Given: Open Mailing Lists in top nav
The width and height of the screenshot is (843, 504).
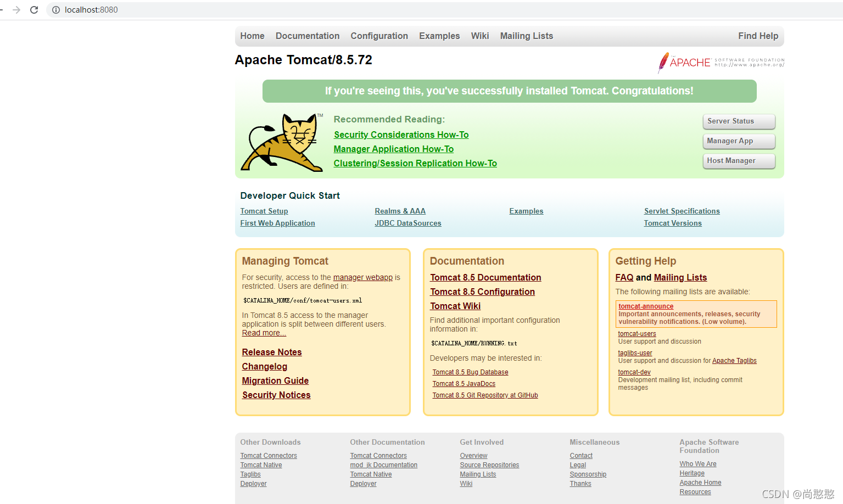Looking at the screenshot, I should [x=527, y=36].
